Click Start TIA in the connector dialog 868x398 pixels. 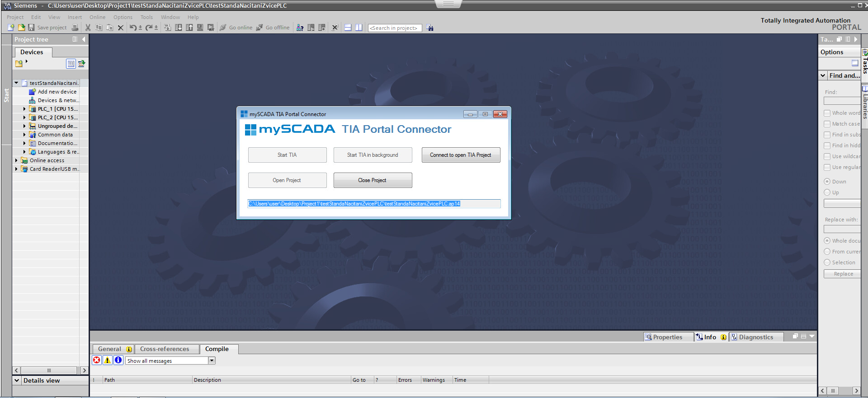click(287, 155)
